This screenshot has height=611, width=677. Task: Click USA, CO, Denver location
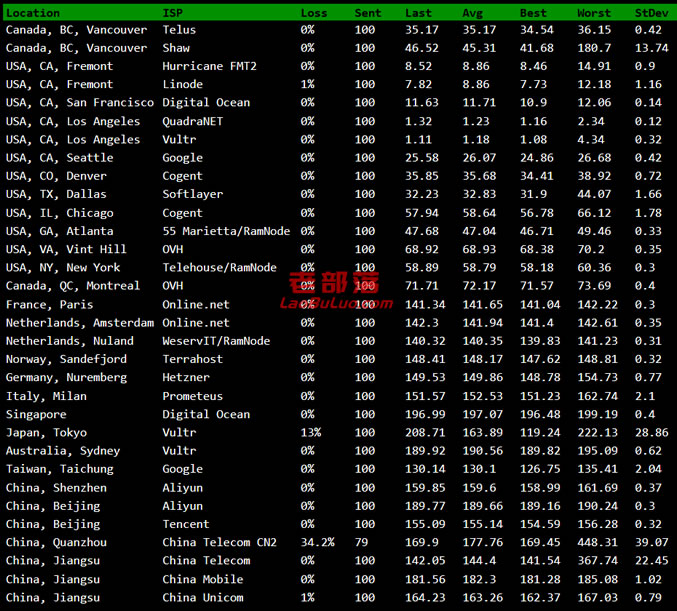(x=56, y=176)
